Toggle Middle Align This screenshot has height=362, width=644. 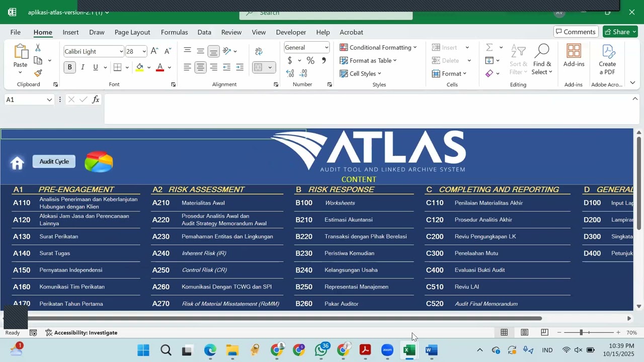click(x=200, y=51)
